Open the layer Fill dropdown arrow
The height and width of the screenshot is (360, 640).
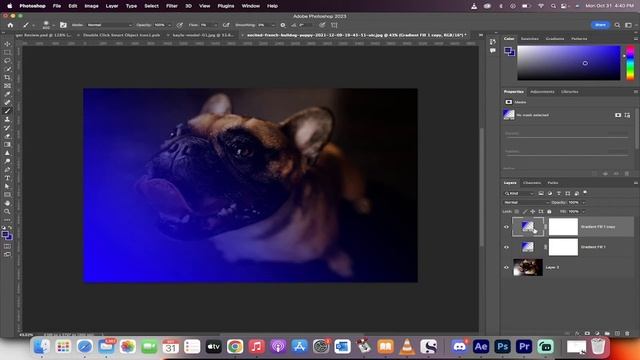pos(584,211)
